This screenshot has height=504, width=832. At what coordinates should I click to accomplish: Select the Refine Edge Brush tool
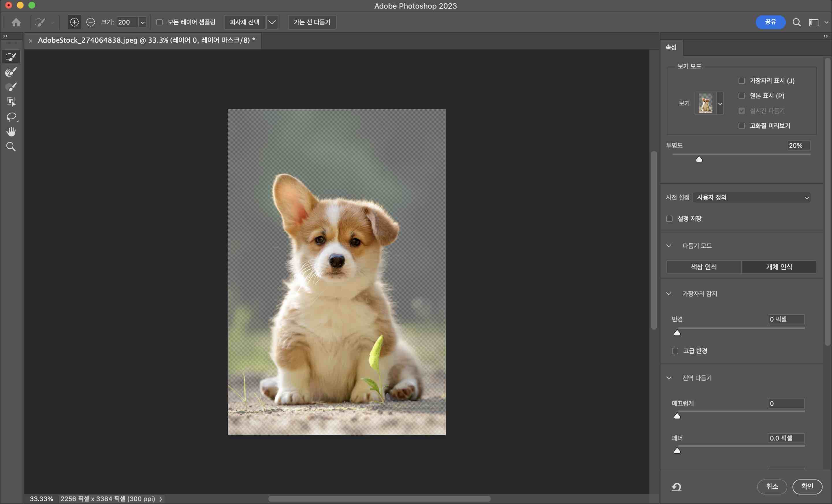coord(11,72)
